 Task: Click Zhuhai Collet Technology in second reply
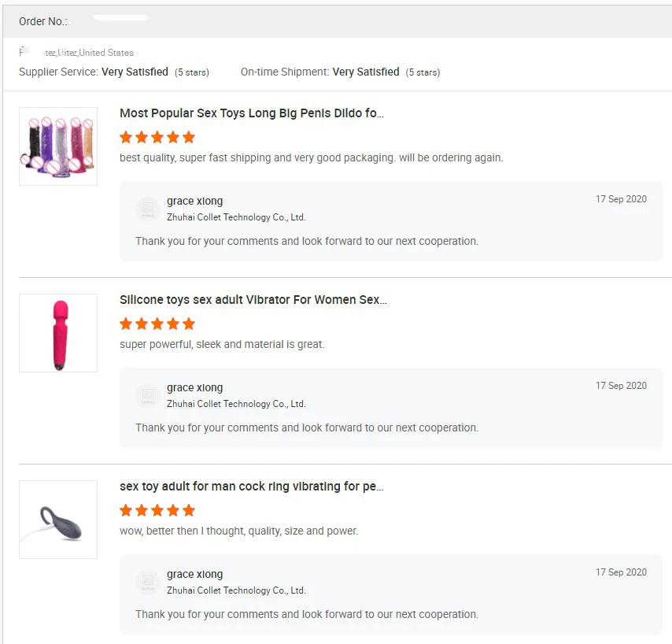pos(236,404)
